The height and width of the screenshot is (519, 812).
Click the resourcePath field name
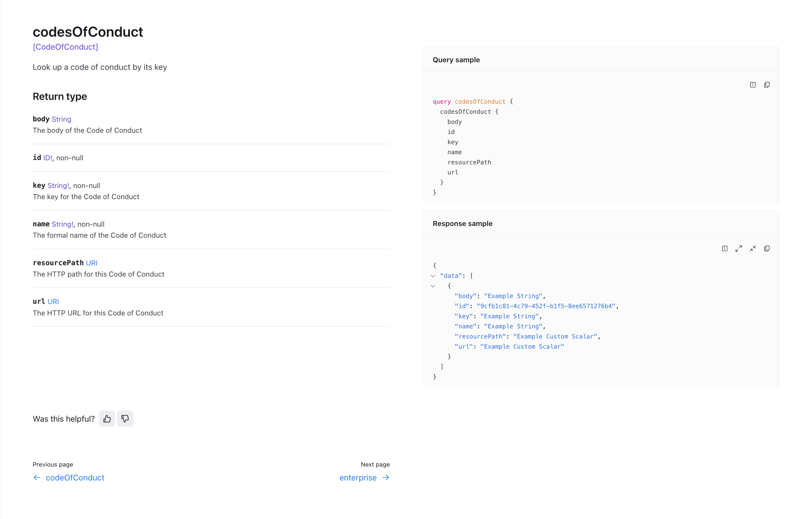tap(58, 263)
